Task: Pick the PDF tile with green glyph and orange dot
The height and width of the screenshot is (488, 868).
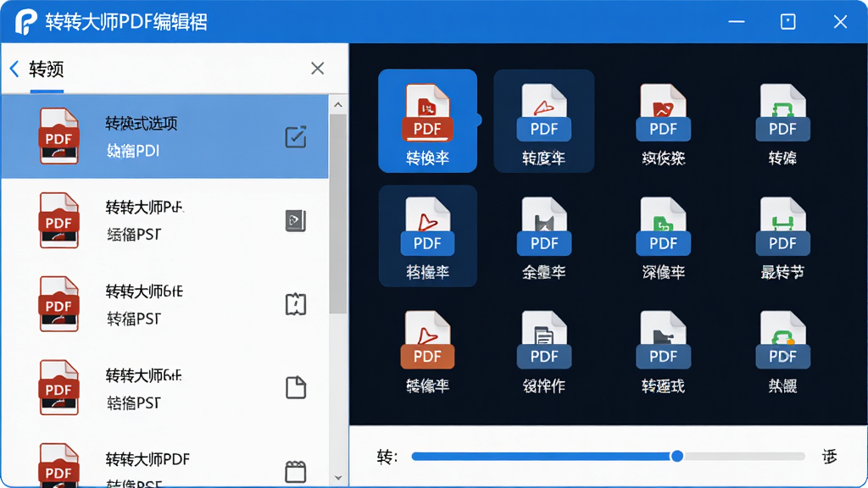Action: pos(782,352)
